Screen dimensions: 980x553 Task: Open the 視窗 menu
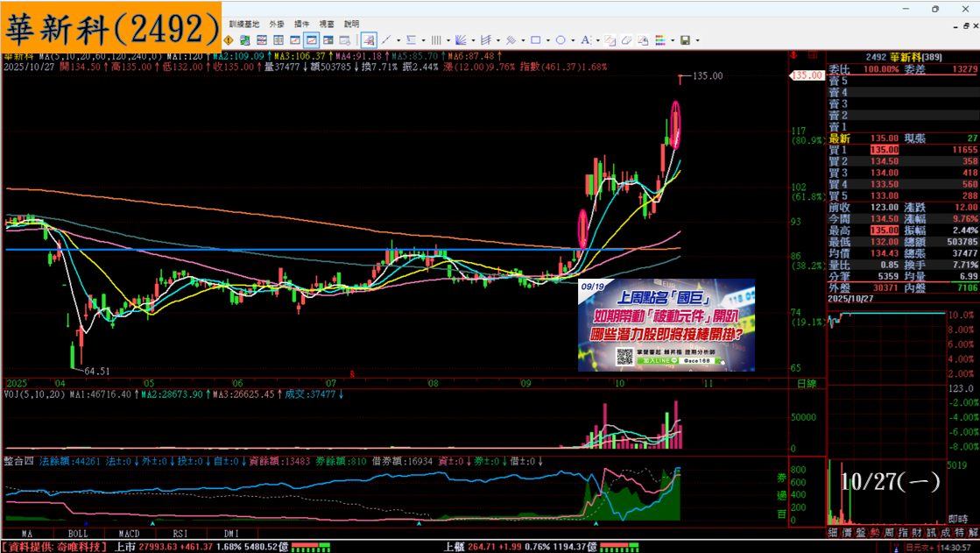[327, 24]
